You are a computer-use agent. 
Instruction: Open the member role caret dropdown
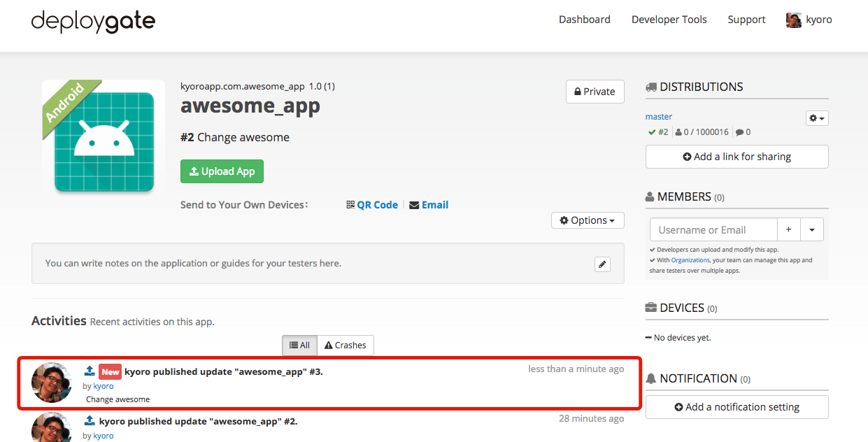tap(811, 229)
